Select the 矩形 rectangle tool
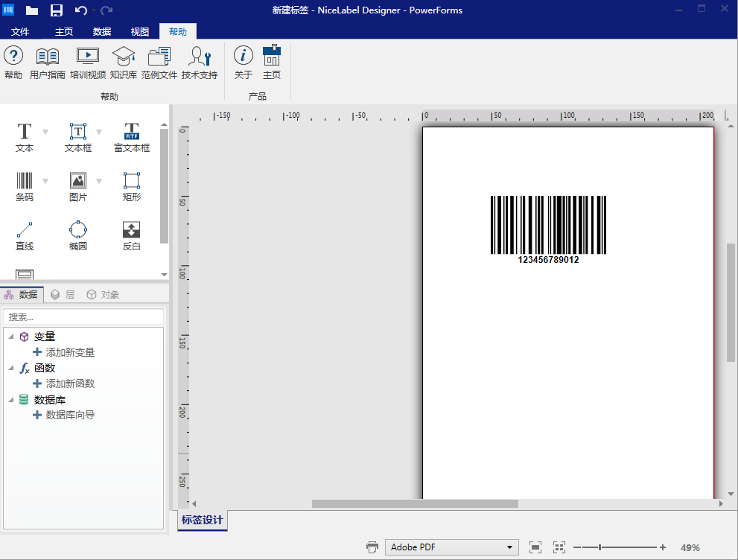The width and height of the screenshot is (738, 560). 132,187
